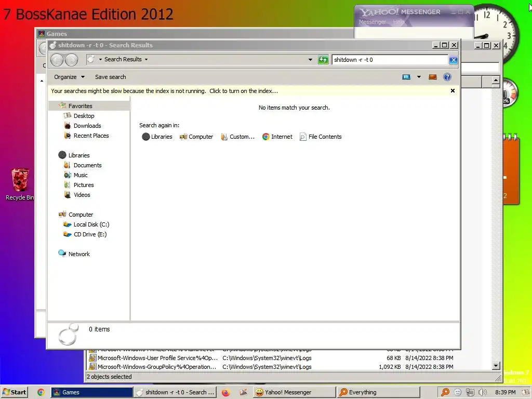Image resolution: width=532 pixels, height=399 pixels.
Task: Click Save search in the toolbar
Action: pyautogui.click(x=110, y=77)
